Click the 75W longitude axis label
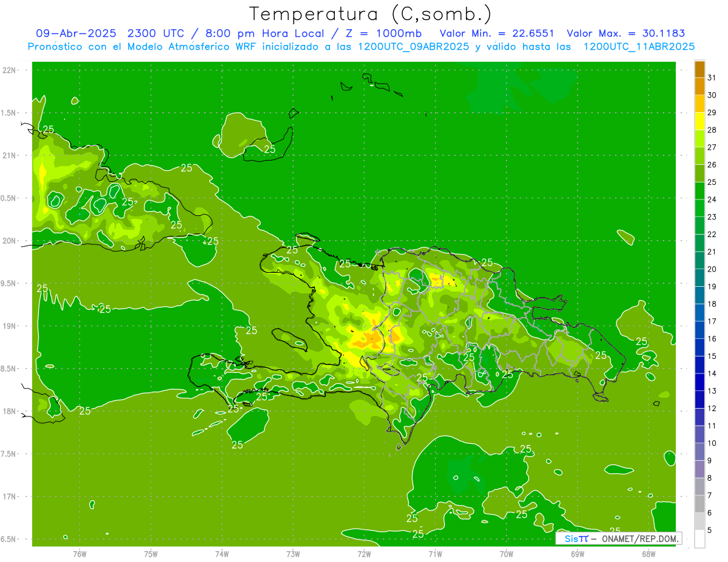This screenshot has height=562, width=728. pyautogui.click(x=151, y=554)
